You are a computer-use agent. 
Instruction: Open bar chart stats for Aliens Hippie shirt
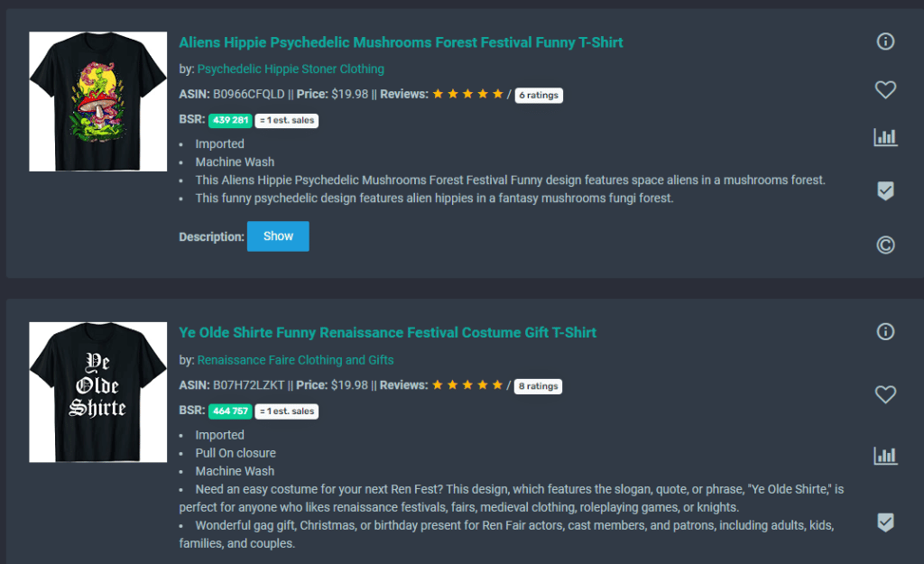885,137
